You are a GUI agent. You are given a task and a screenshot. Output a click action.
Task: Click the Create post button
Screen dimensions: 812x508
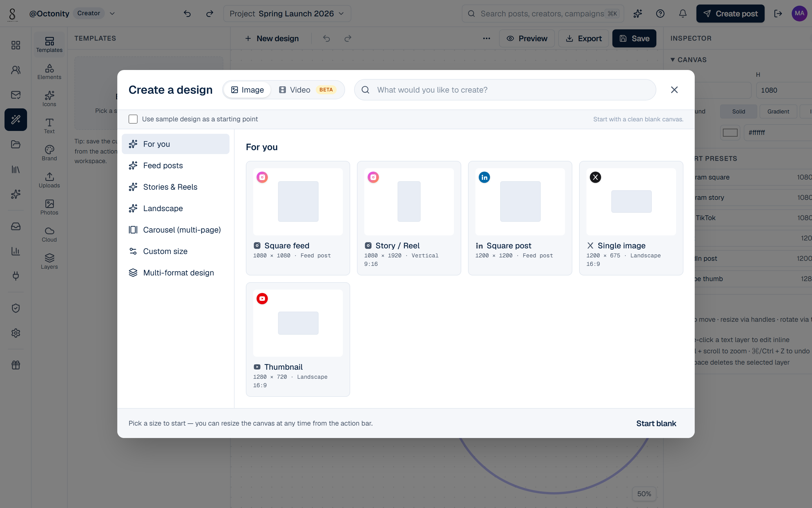[730, 14]
